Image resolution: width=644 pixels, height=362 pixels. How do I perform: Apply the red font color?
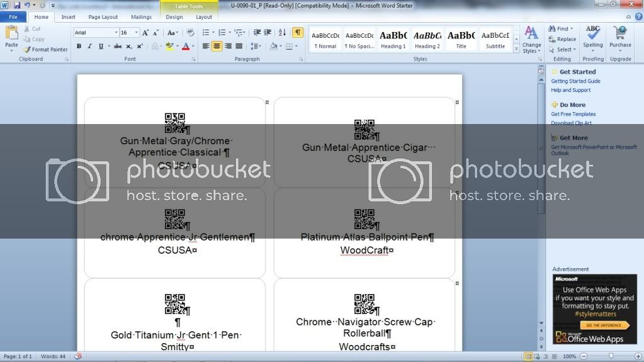tap(186, 47)
